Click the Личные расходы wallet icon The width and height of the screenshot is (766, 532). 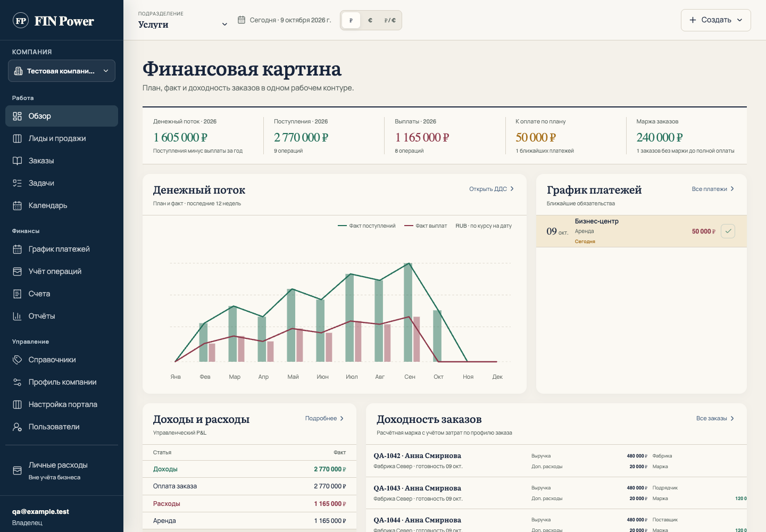click(18, 470)
